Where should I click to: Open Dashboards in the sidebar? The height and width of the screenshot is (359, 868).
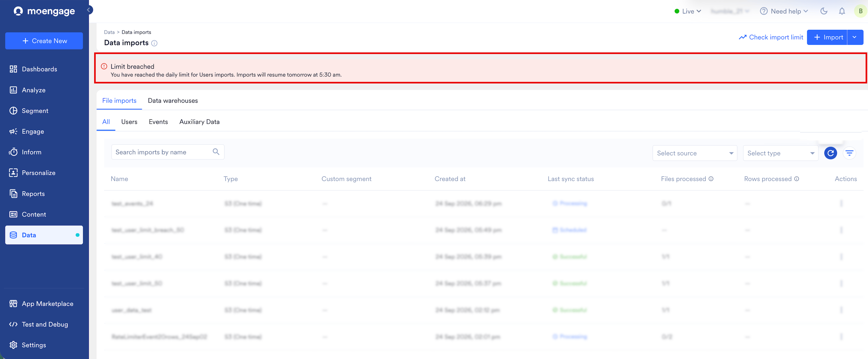(44, 69)
